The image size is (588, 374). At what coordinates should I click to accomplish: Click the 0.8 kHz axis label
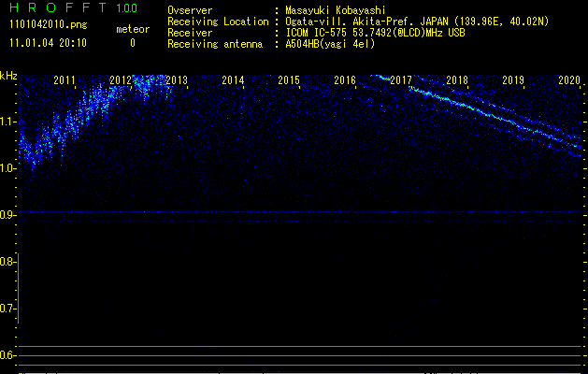tap(7, 262)
